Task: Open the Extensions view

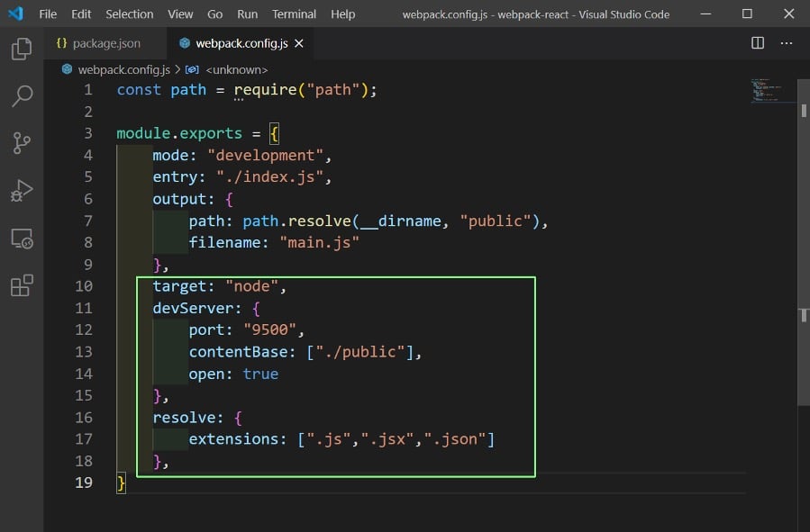Action: (22, 285)
